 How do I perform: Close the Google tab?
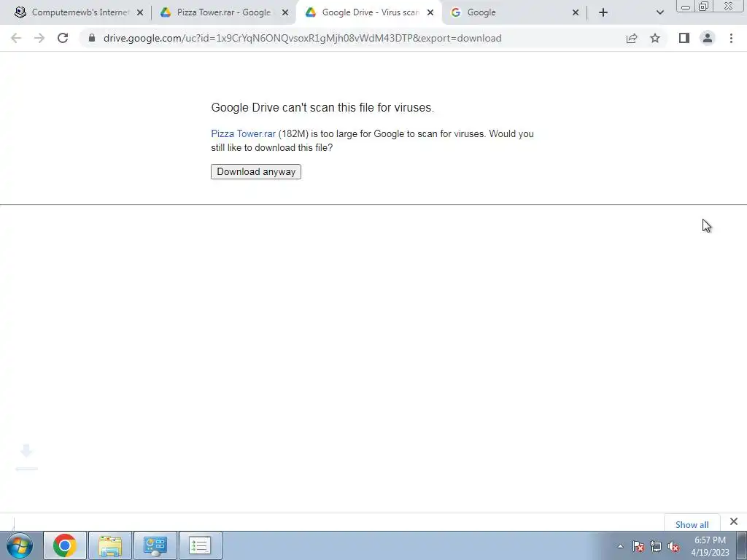pos(576,13)
